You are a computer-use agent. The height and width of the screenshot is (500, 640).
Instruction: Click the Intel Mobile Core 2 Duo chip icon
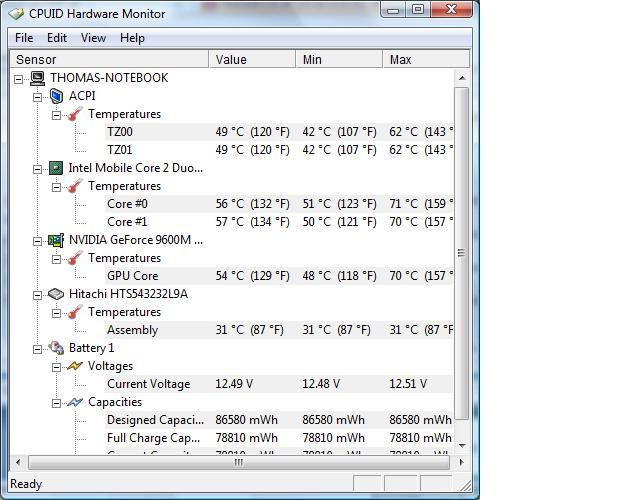coord(56,168)
